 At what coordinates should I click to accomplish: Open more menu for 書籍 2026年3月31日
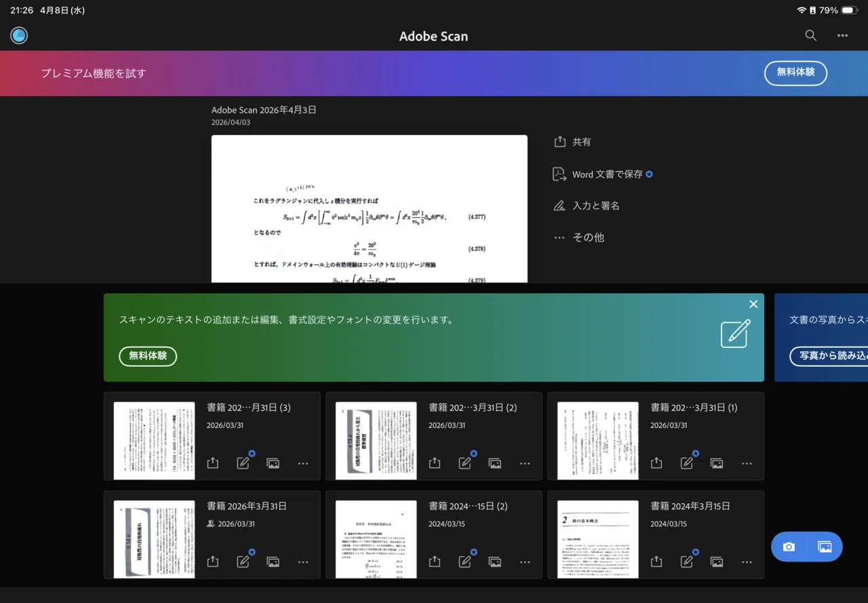[303, 562]
